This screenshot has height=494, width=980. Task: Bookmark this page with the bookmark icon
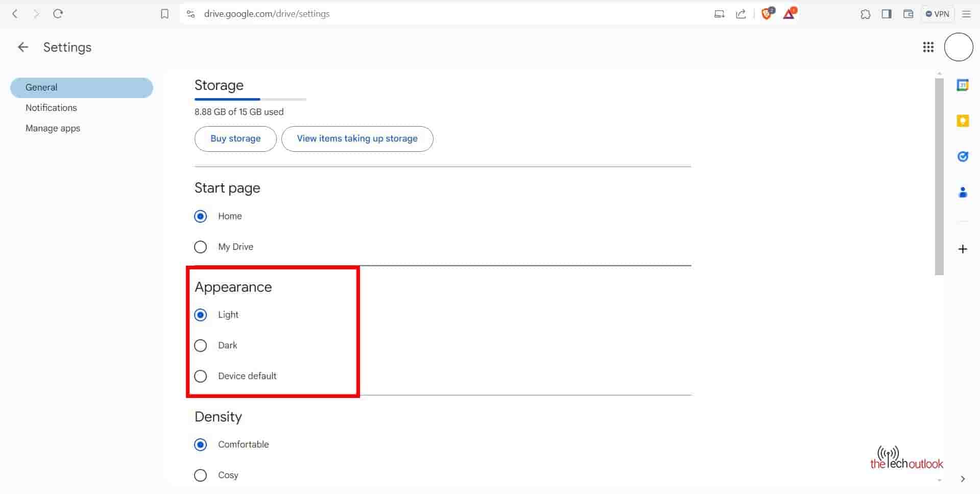tap(164, 14)
